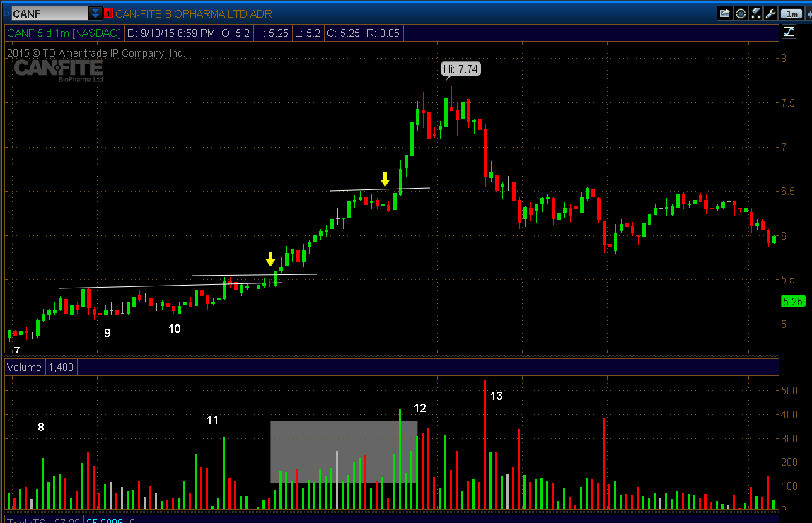The image size is (812, 523).
Task: Click the D: 9/18/15 6:59 PM field
Action: pyautogui.click(x=171, y=33)
